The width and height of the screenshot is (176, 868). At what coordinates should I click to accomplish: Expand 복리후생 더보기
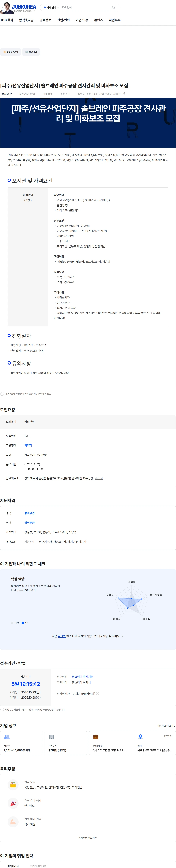[88, 837]
